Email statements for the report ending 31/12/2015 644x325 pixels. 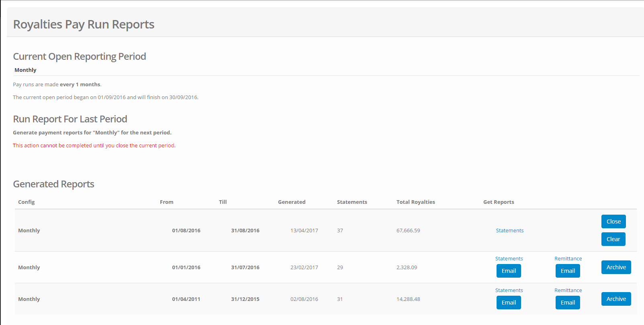pyautogui.click(x=509, y=303)
